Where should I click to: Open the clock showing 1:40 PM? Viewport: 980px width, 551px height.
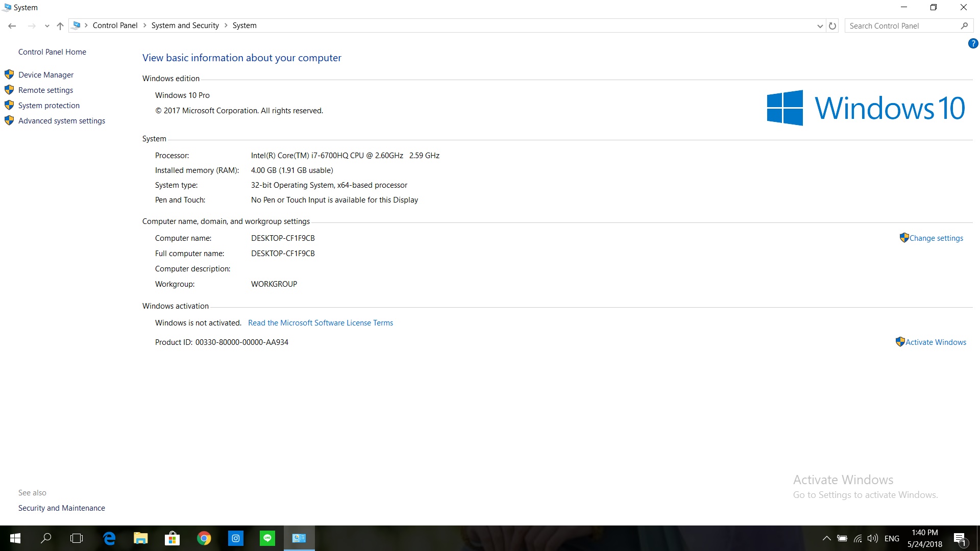click(925, 538)
